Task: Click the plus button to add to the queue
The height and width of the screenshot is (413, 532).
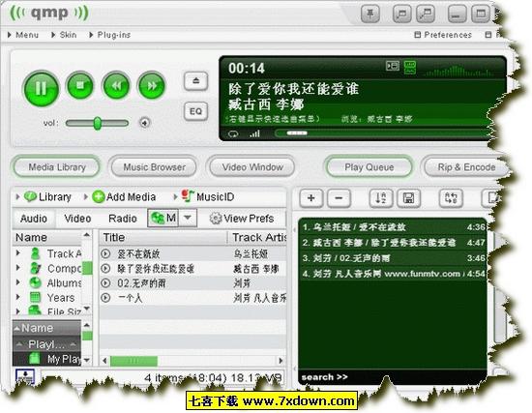Action: click(311, 198)
